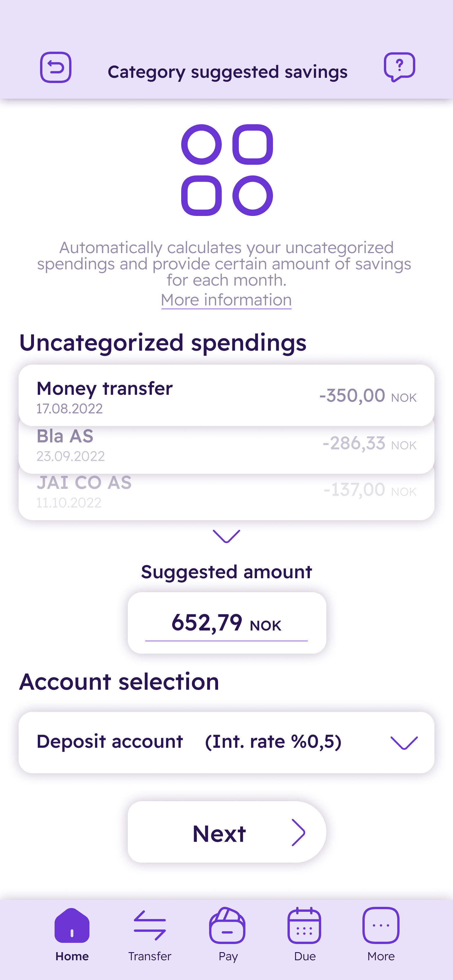Tap the four-shape category icon

pos(227,170)
